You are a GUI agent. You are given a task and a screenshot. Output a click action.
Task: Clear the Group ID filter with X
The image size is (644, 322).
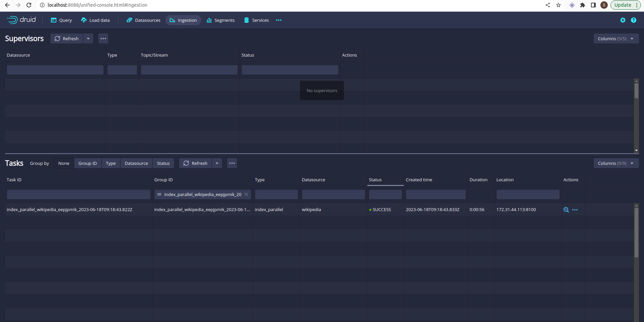click(x=246, y=194)
